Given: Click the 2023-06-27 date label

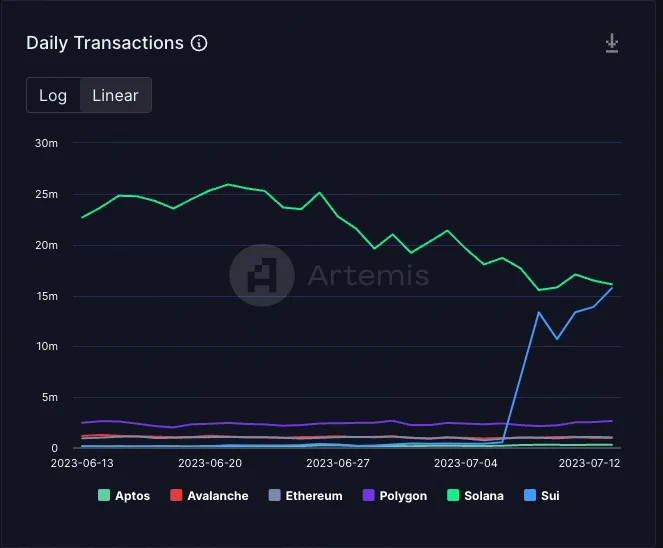Looking at the screenshot, I should click(x=338, y=463).
